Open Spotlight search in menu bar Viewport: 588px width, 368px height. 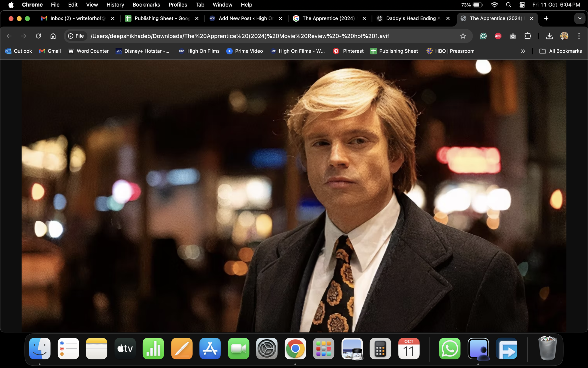point(508,5)
